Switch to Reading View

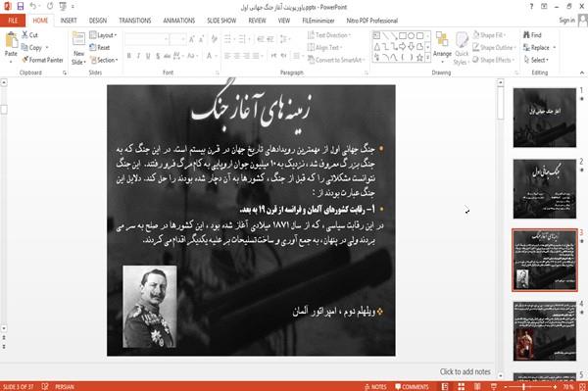[477, 386]
